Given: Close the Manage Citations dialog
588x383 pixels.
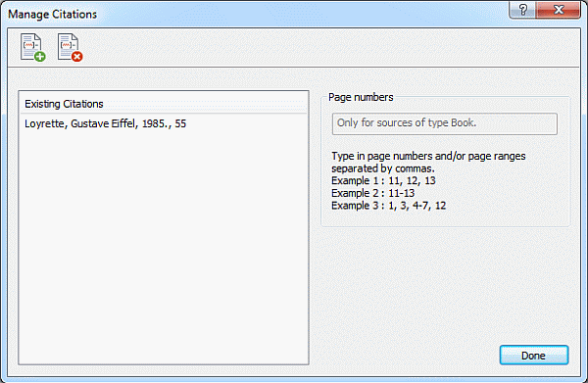Looking at the screenshot, I should click(x=559, y=10).
